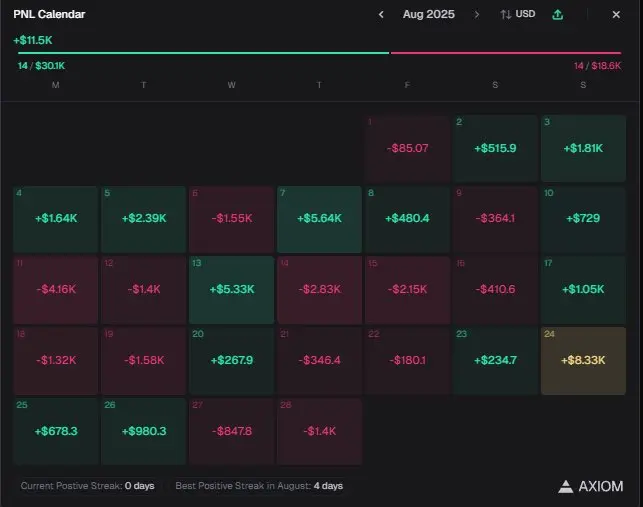Image resolution: width=643 pixels, height=507 pixels.
Task: Select day 1 cell showing -$85.07
Action: 407,148
